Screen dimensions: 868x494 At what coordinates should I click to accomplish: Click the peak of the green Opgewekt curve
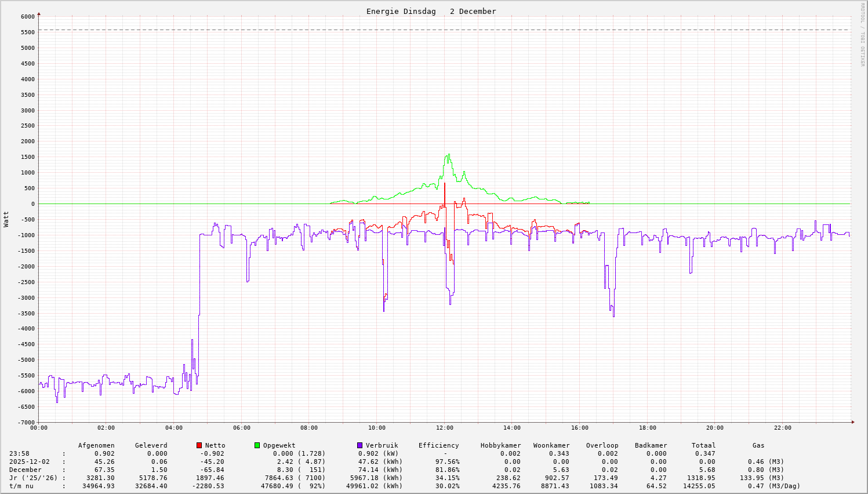click(x=449, y=155)
